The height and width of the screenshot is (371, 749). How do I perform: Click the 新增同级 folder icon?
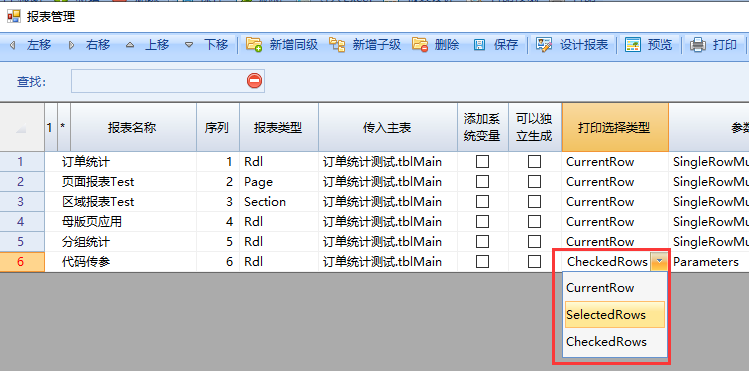[254, 45]
